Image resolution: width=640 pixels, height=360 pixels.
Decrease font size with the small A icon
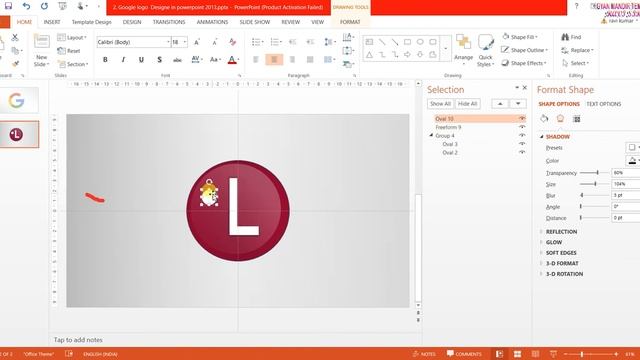pos(215,42)
